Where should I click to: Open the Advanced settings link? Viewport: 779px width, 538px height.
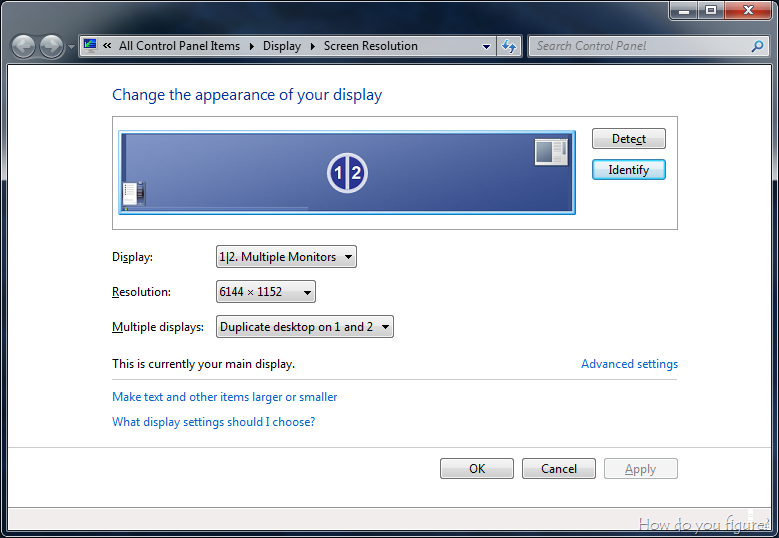(x=629, y=364)
